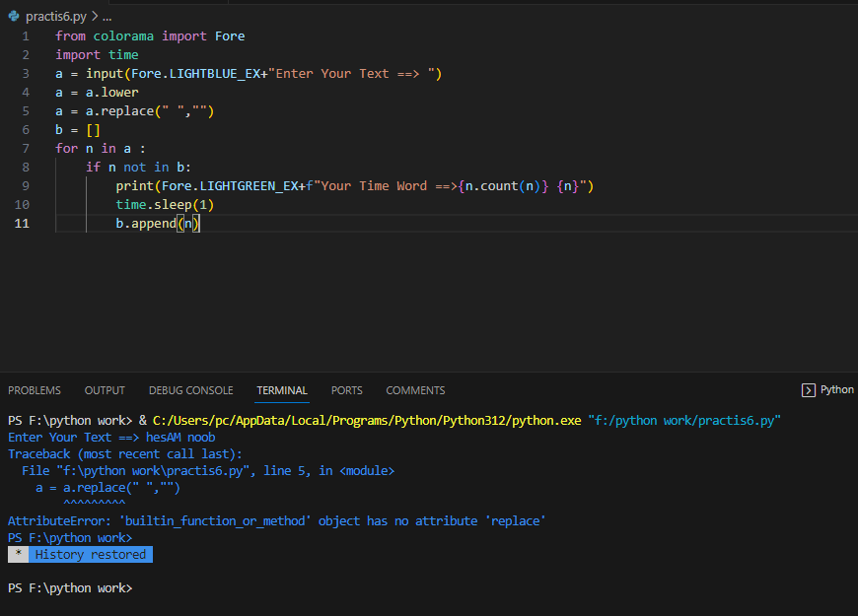Image resolution: width=858 pixels, height=616 pixels.
Task: Switch to the PROBLEMS panel tab
Action: [x=35, y=390]
